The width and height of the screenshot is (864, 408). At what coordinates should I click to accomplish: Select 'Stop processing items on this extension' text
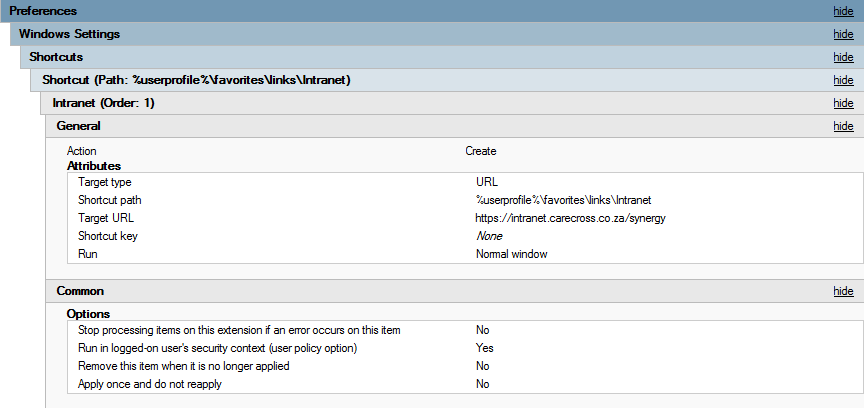tap(239, 330)
